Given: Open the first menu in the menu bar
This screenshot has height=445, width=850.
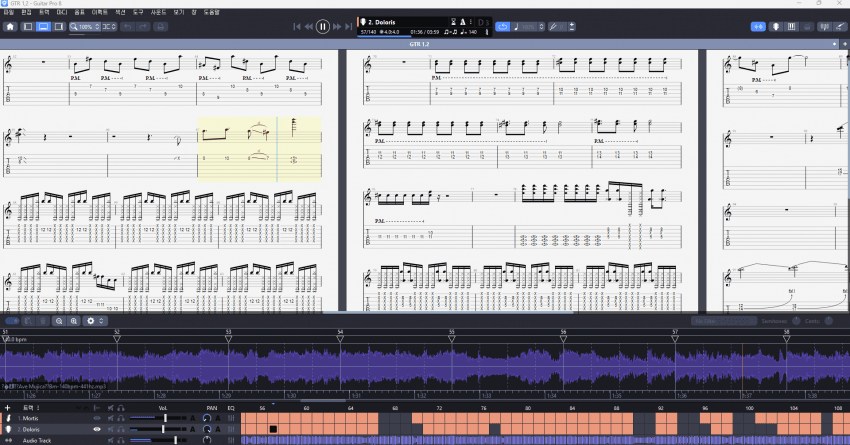Looking at the screenshot, I should (x=9, y=11).
